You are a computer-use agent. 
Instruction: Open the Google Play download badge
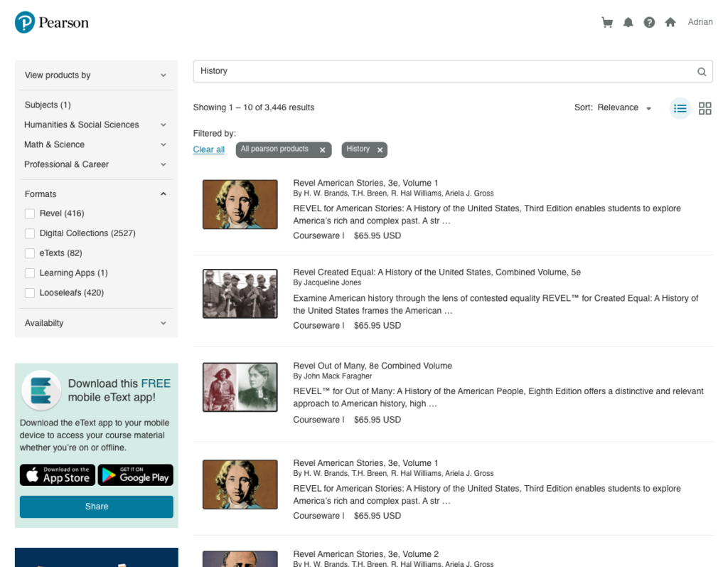click(136, 475)
